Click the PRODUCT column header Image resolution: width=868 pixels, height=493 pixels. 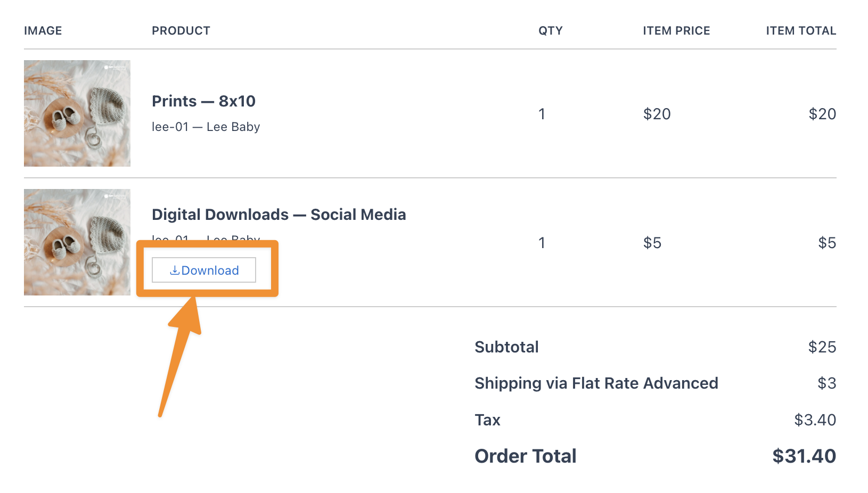(181, 30)
